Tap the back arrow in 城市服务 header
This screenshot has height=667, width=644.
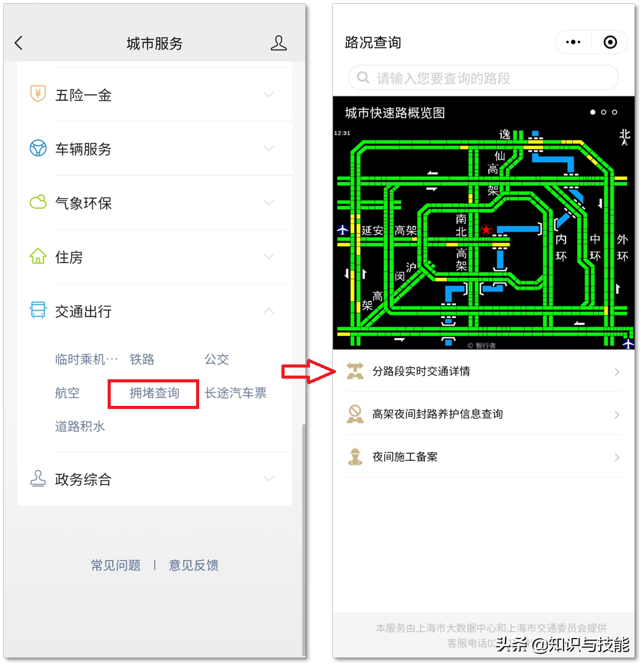pos(19,43)
